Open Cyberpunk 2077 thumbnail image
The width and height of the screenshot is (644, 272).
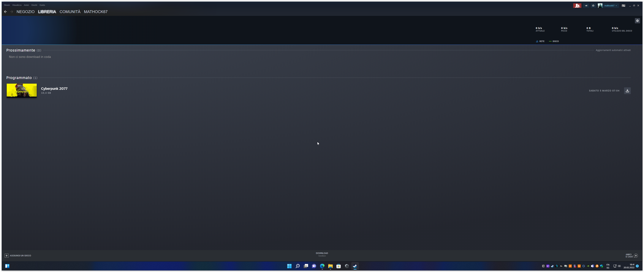click(x=22, y=90)
